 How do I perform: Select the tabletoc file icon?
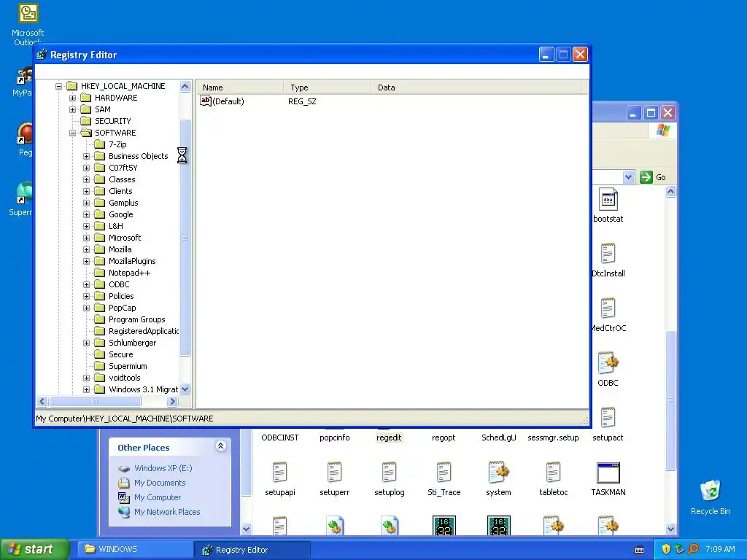553,472
